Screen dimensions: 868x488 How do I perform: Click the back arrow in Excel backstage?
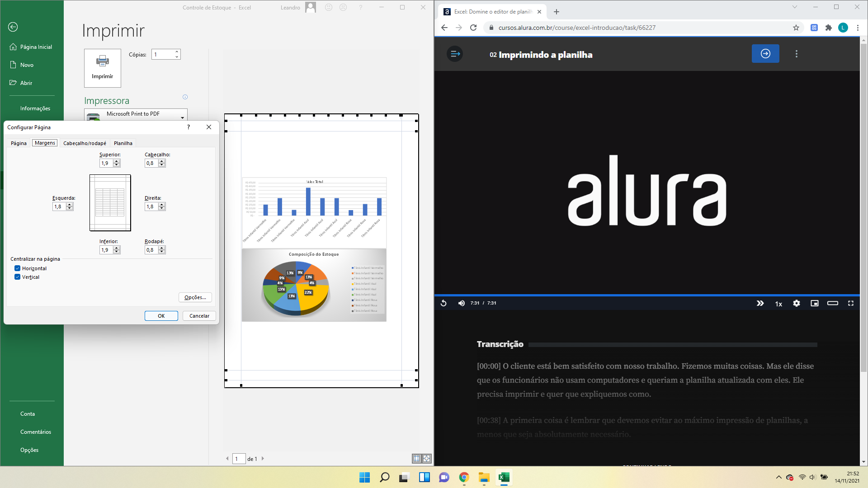pos(13,27)
